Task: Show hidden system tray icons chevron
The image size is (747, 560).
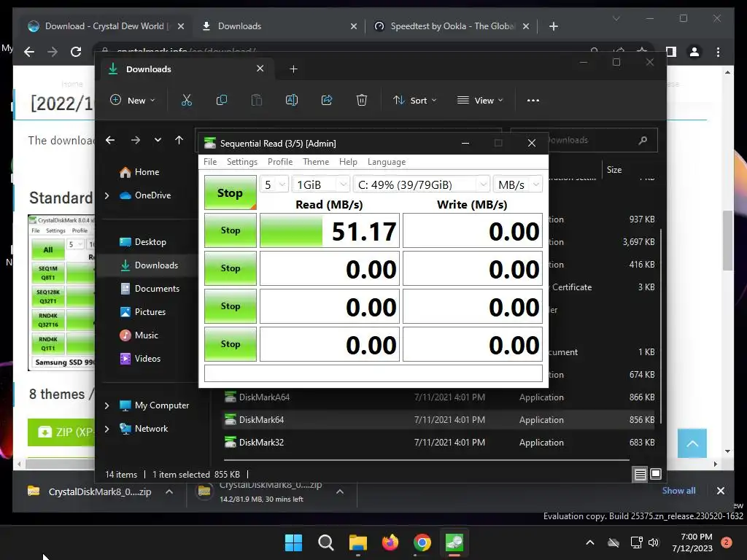Action: [x=589, y=542]
